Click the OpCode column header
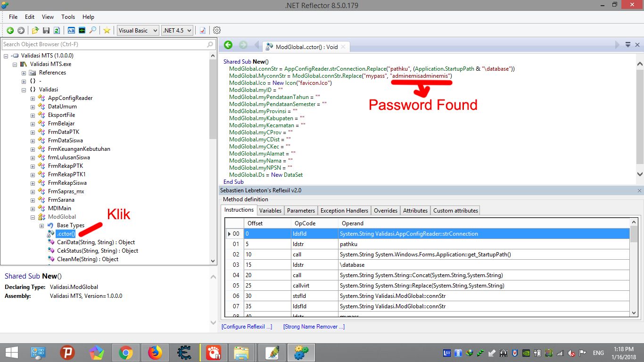 coord(315,223)
